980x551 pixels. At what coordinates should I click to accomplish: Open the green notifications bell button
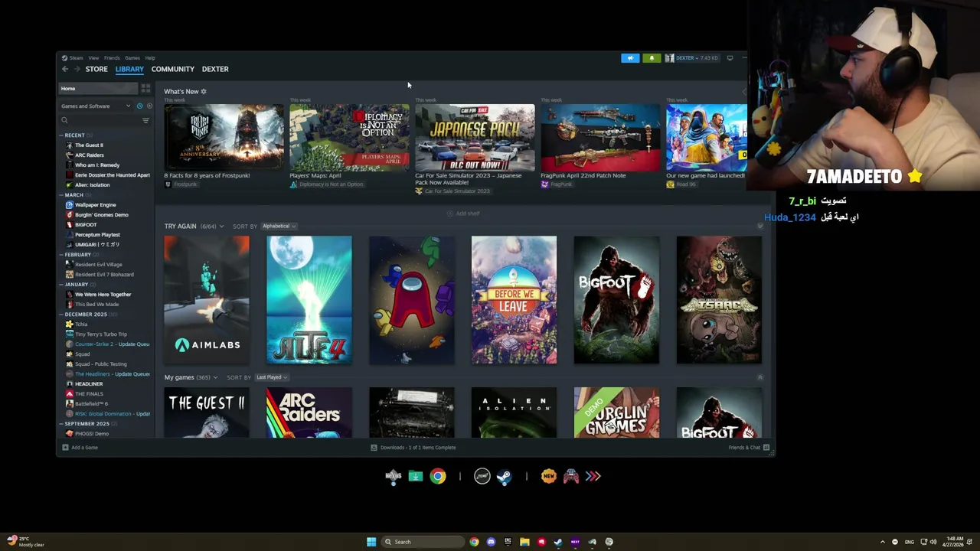[x=652, y=58]
